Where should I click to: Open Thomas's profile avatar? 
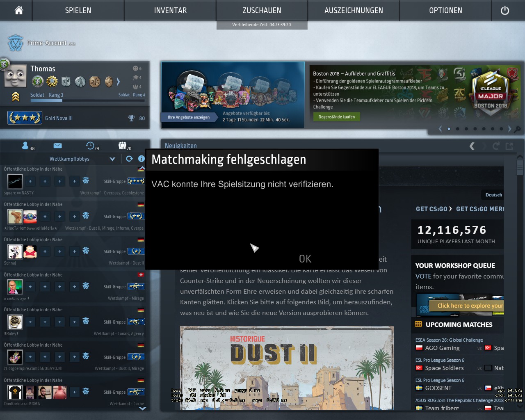(15, 76)
